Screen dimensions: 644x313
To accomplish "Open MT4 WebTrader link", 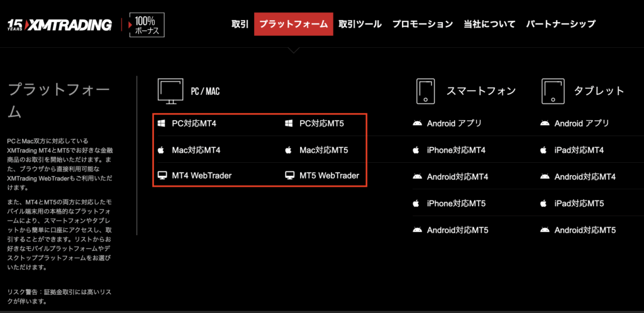I will pos(202,175).
